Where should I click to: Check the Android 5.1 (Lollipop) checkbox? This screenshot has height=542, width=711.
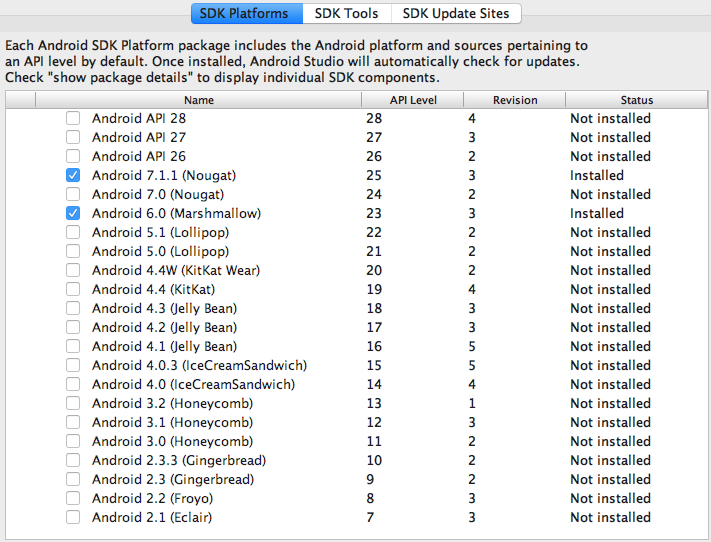pos(73,233)
